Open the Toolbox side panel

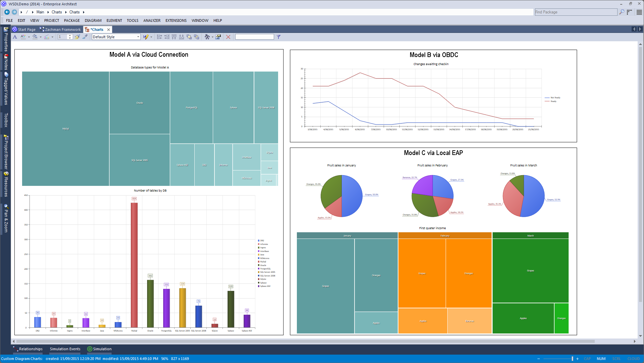pyautogui.click(x=6, y=120)
